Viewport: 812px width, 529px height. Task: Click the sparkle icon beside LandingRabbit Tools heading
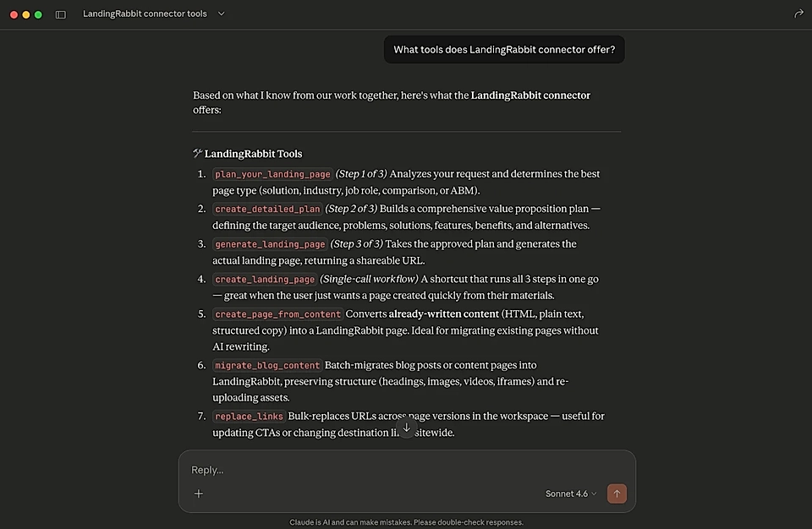click(x=197, y=153)
